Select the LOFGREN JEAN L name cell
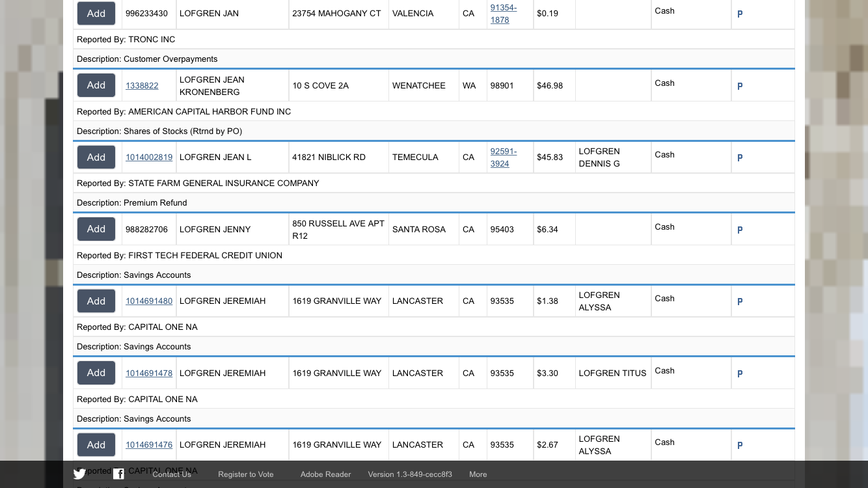This screenshot has width=868, height=488. point(232,157)
